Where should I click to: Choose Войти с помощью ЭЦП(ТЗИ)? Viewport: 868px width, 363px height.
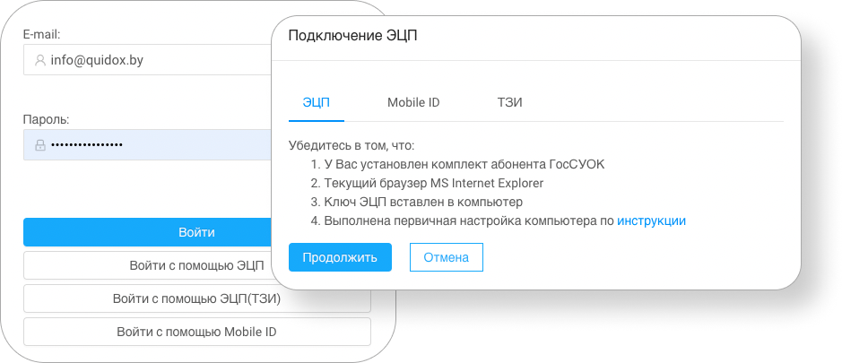pos(196,298)
